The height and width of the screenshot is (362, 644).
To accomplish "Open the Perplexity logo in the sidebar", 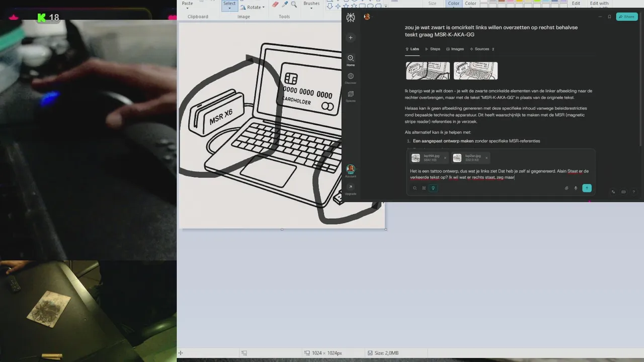I will click(x=351, y=17).
